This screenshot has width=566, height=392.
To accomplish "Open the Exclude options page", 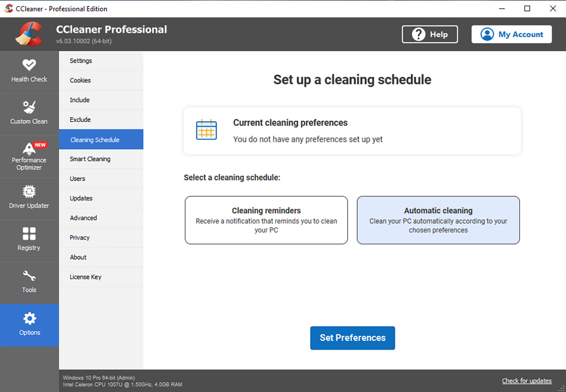I will click(x=101, y=119).
